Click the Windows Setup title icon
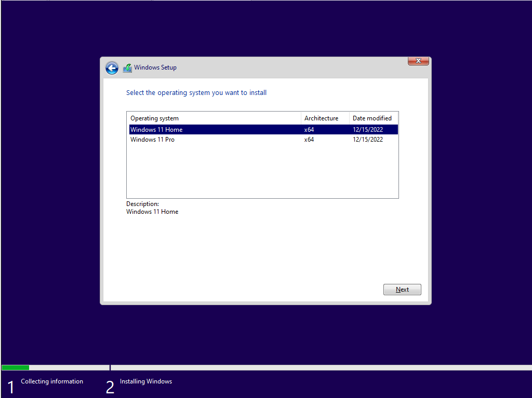The width and height of the screenshot is (532, 398). coord(127,68)
